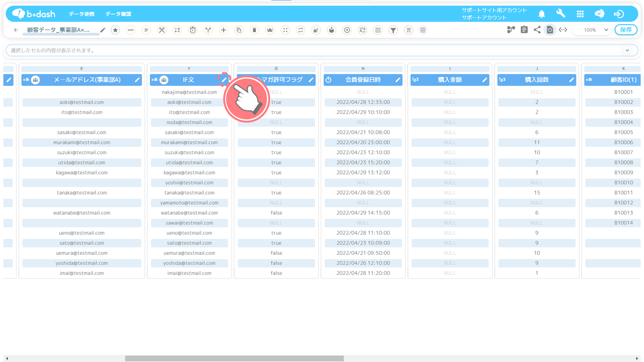Click the red funnel filter icon
This screenshot has height=362, width=644.
[x=393, y=30]
